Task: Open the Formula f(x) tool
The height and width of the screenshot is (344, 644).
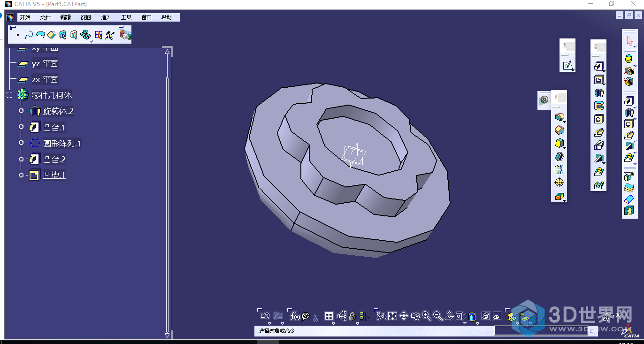Action: tap(295, 316)
